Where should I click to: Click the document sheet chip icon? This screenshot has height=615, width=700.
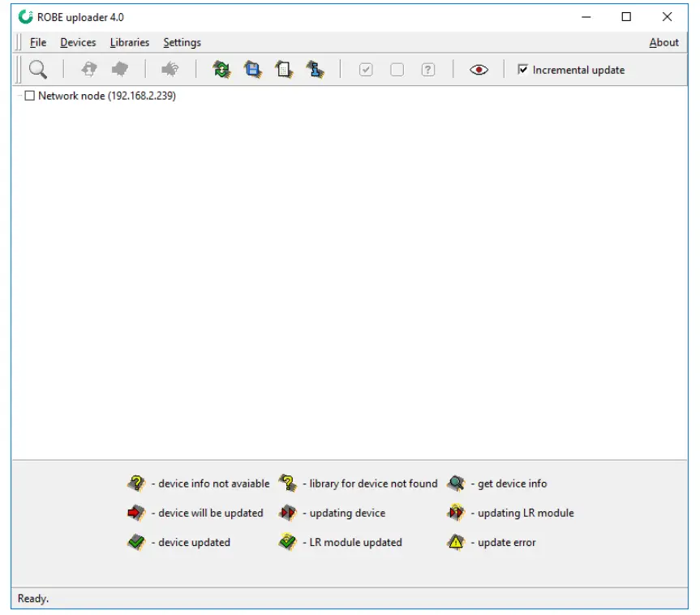pyautogui.click(x=284, y=70)
